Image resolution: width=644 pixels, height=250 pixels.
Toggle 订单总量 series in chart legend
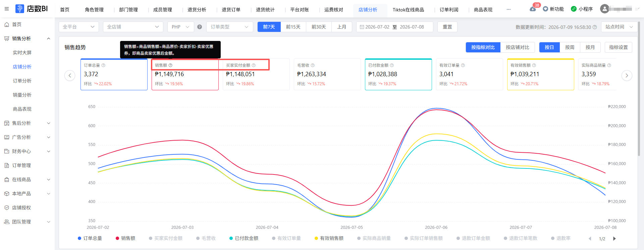90,238
